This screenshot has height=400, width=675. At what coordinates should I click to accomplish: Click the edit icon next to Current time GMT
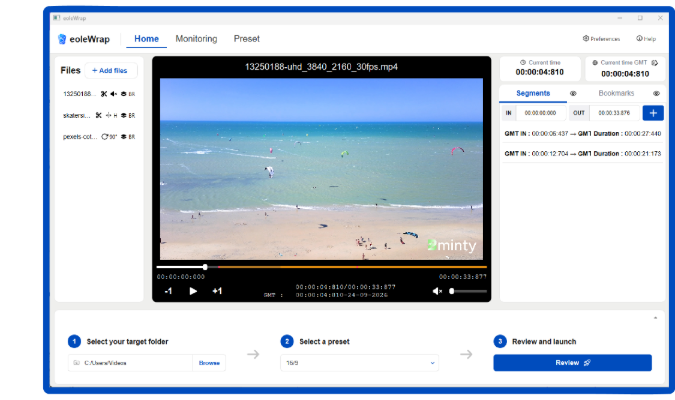[655, 63]
